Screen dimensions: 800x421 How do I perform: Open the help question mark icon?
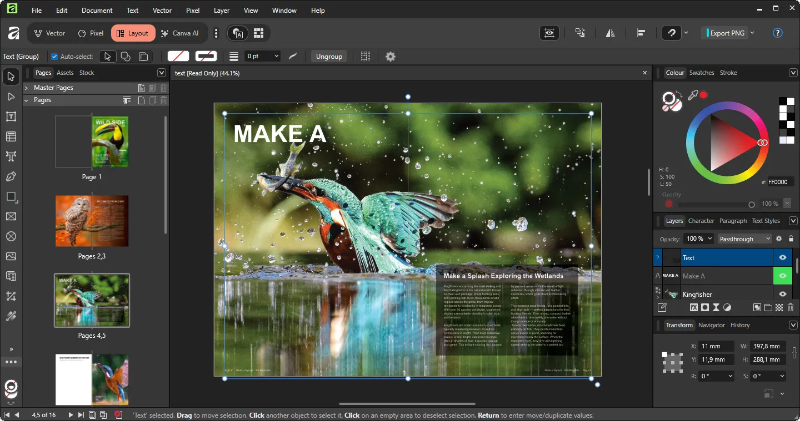click(778, 33)
